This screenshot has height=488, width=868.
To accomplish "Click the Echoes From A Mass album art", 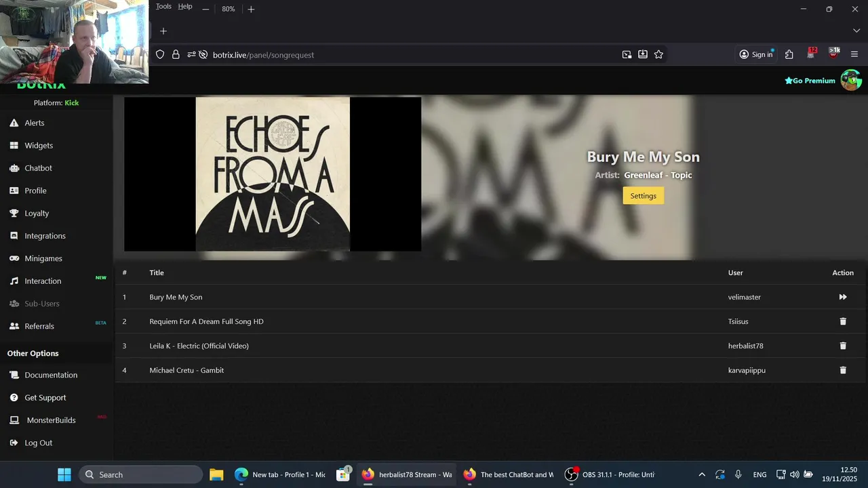I will click(273, 174).
